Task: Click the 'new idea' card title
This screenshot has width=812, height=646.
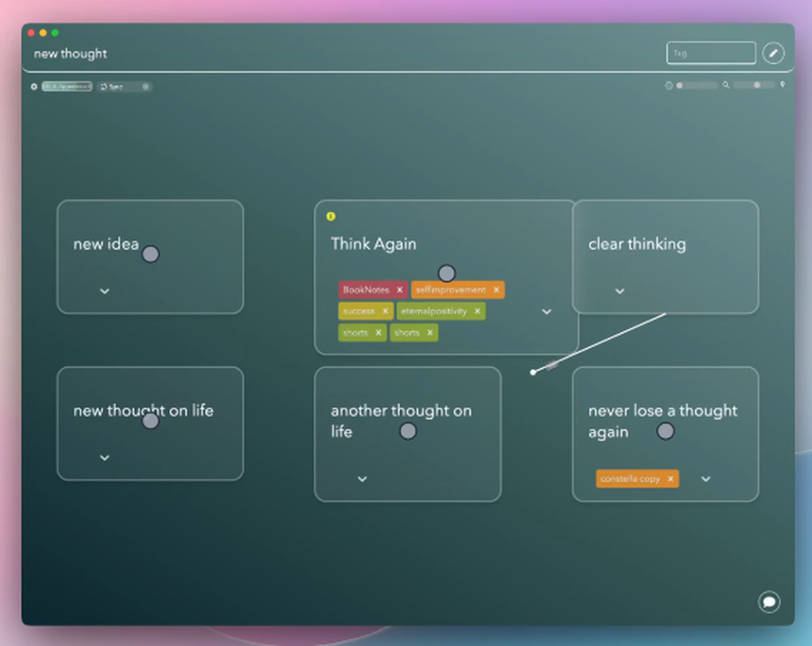Action: [x=106, y=243]
